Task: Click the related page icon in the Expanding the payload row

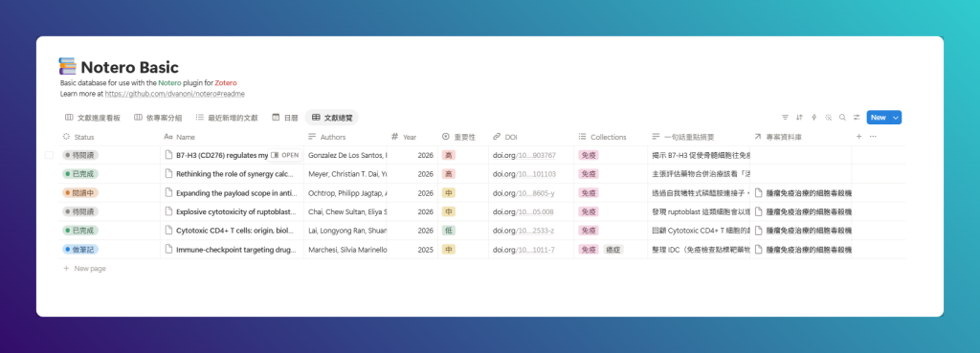Action: pos(759,193)
